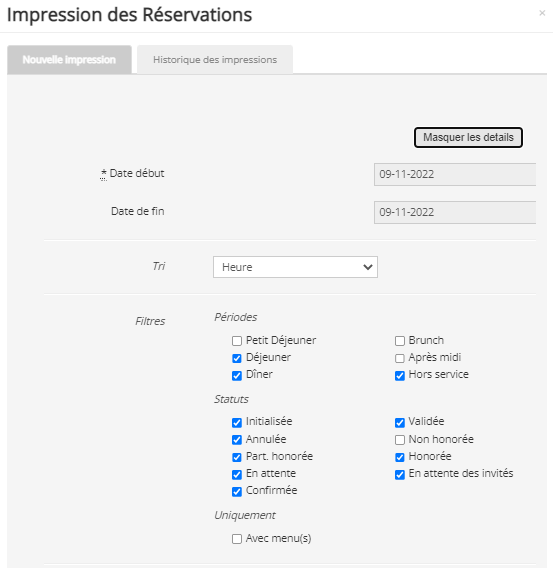Disable the Hors service checkbox

tap(400, 376)
